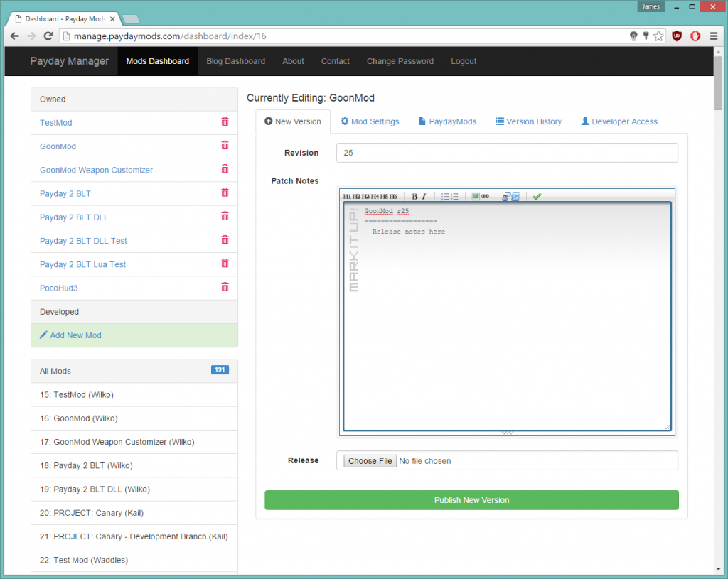Remove PocoHud3 using its trash icon
728x579 pixels.
tap(225, 287)
